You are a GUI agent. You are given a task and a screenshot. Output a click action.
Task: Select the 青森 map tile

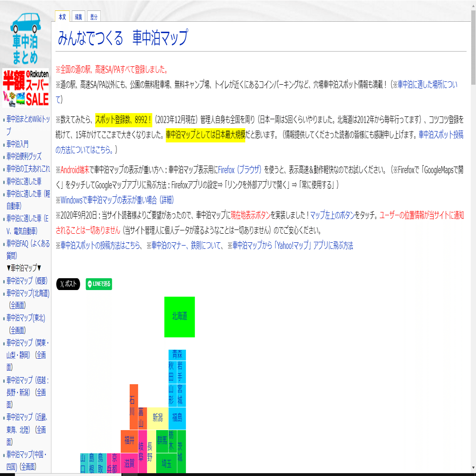177,354
